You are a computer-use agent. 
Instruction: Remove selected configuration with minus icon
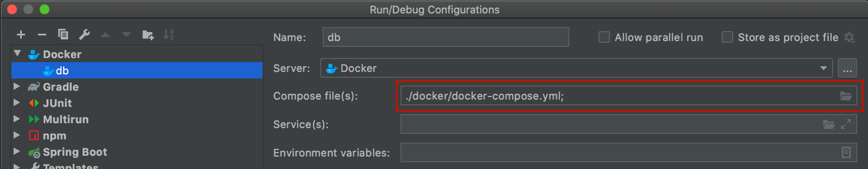point(42,34)
